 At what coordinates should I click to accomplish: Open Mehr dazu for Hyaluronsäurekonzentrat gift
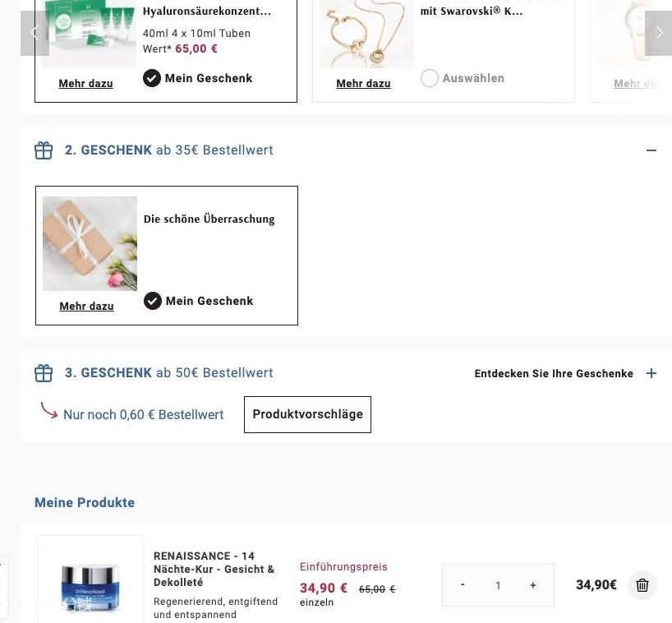[85, 83]
